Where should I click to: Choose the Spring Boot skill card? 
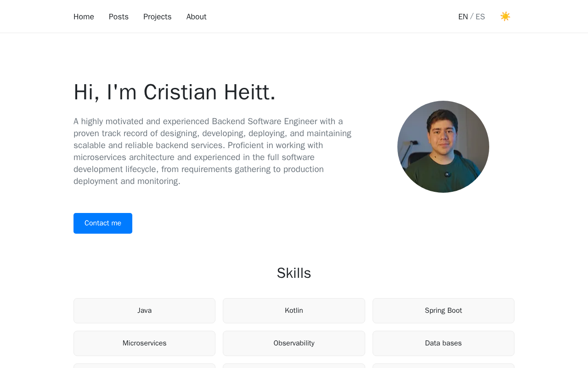(x=443, y=310)
